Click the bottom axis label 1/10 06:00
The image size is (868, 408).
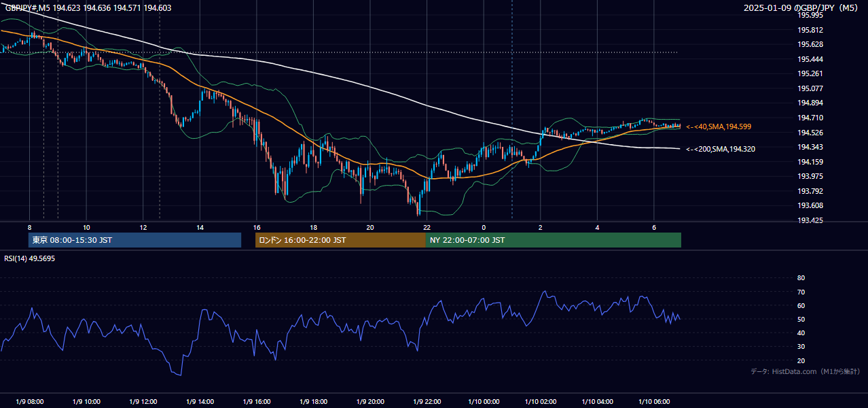pyautogui.click(x=654, y=401)
